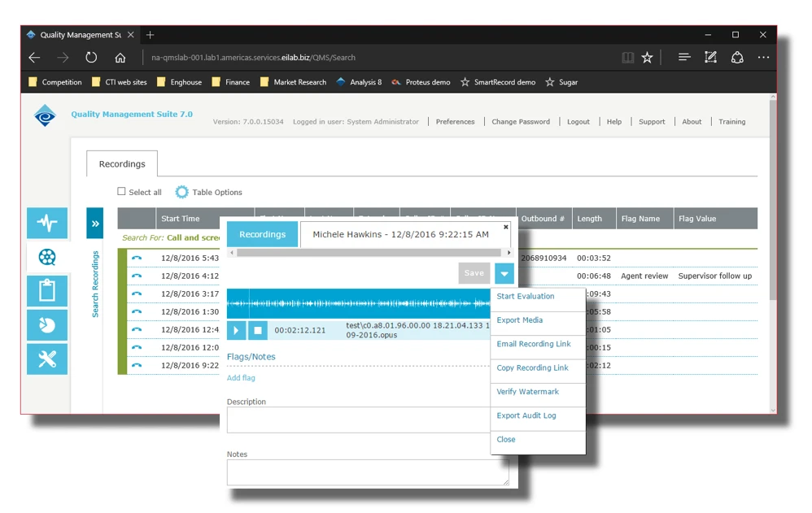Click the Logout link
Viewport: 812px width, 513px height.
578,122
